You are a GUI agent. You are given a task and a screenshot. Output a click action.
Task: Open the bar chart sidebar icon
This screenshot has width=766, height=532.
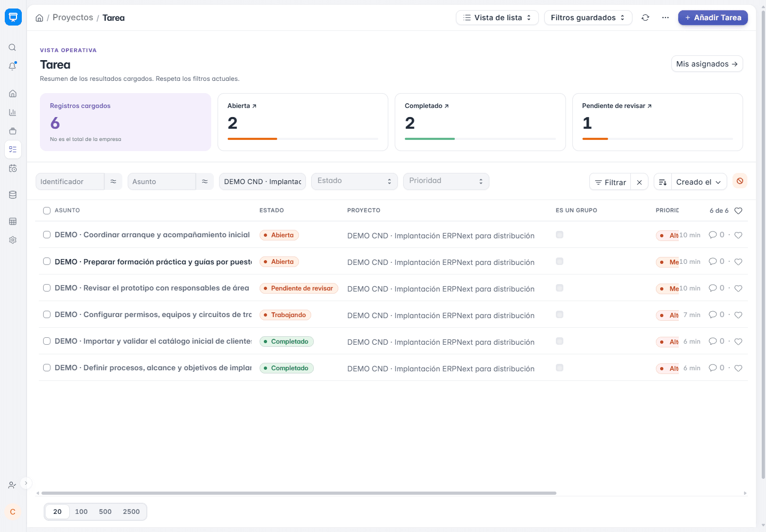pos(13,112)
